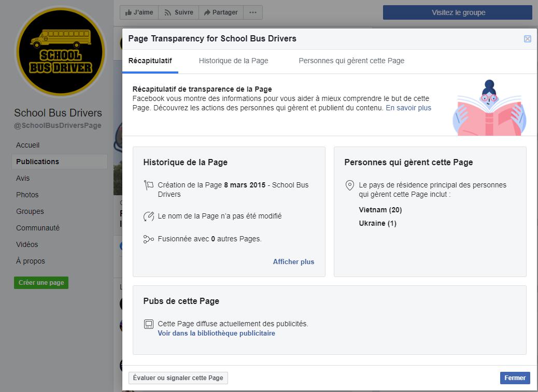
Task: Open À propos in the sidebar
Action: [x=30, y=261]
